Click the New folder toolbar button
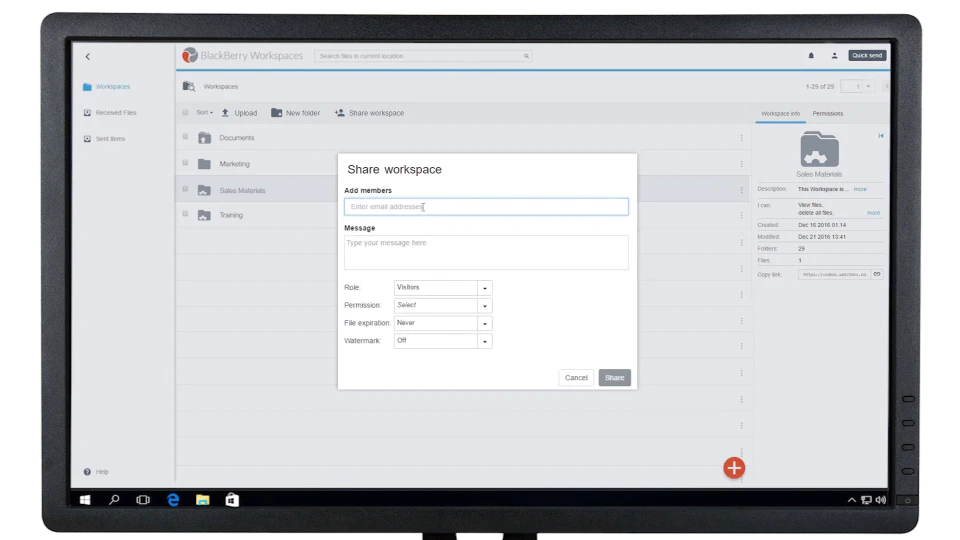Image resolution: width=960 pixels, height=540 pixels. click(x=296, y=113)
